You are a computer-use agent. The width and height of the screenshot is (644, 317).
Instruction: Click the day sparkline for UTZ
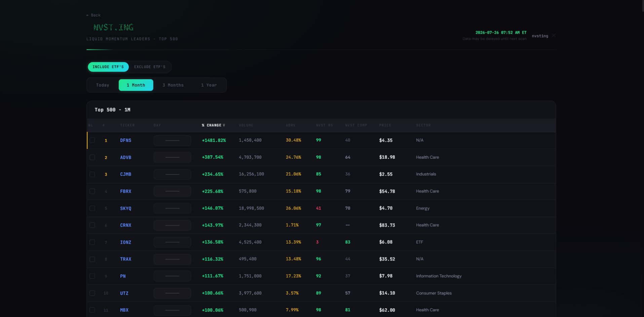point(172,293)
